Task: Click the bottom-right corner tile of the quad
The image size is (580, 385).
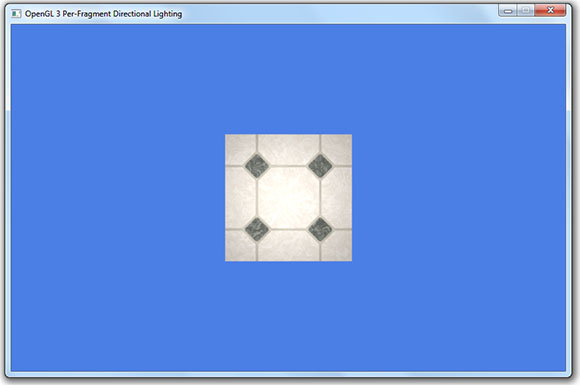Action: [x=337, y=246]
